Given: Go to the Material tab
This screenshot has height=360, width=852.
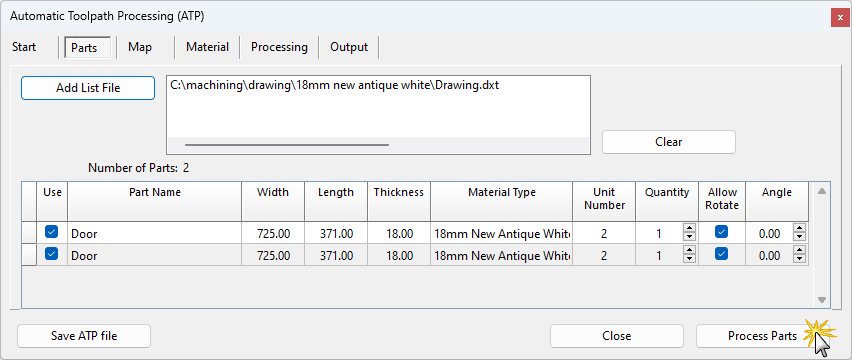Looking at the screenshot, I should 207,47.
